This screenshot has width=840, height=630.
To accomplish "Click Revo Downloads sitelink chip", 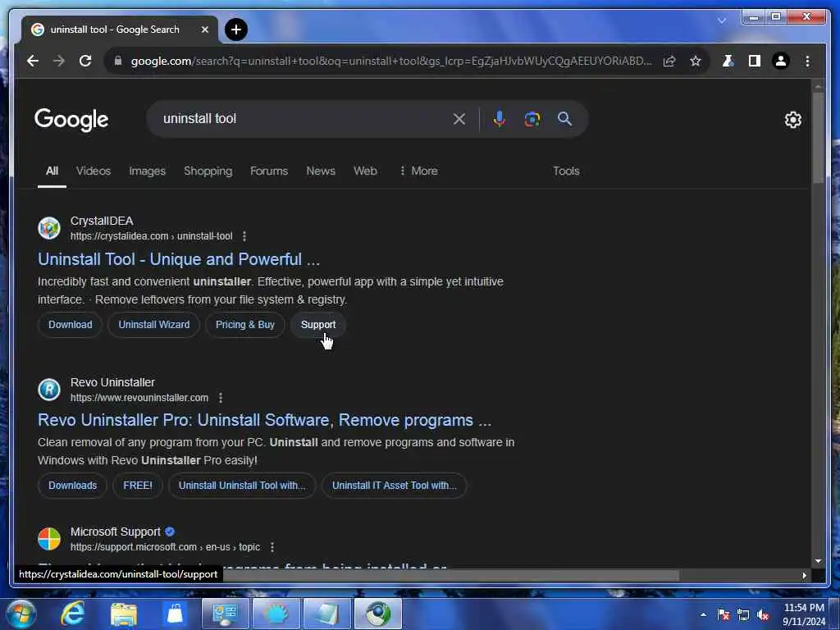I will [x=72, y=486].
